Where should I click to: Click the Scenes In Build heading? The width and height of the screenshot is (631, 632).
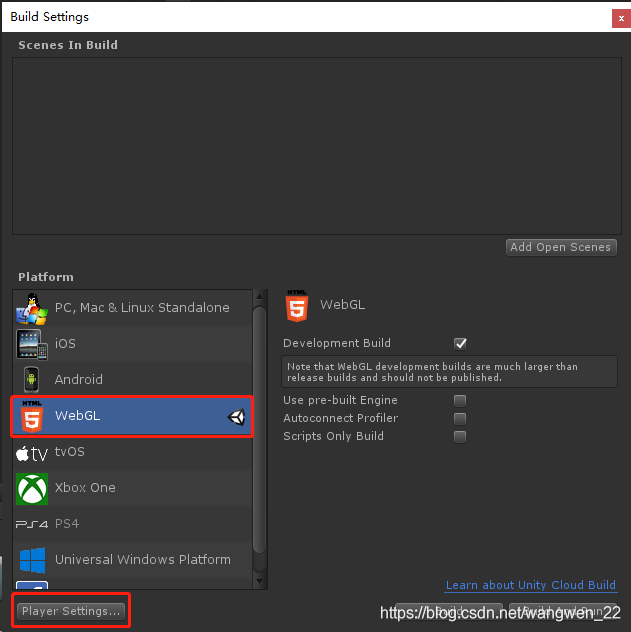(x=68, y=45)
